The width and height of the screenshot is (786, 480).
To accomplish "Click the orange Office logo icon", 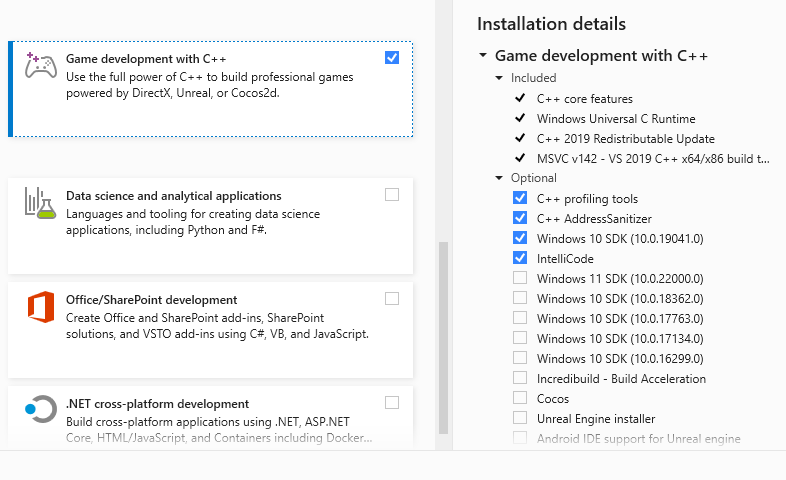I will [x=41, y=307].
